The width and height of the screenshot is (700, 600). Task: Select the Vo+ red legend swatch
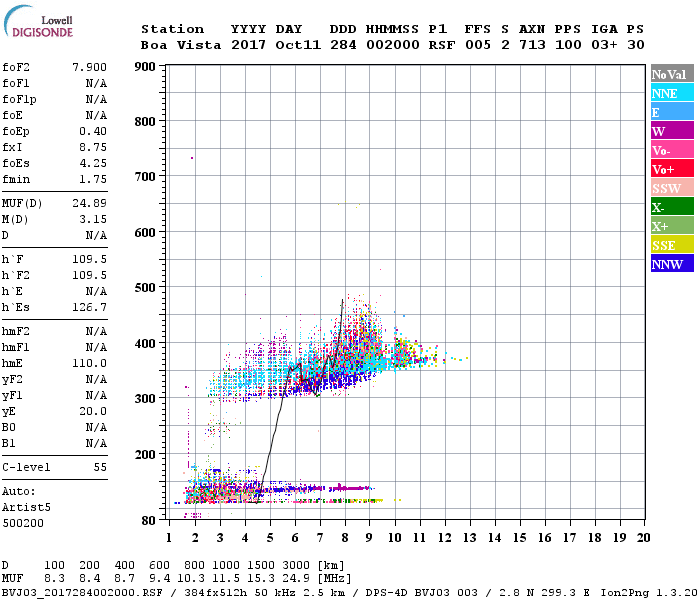coord(671,169)
